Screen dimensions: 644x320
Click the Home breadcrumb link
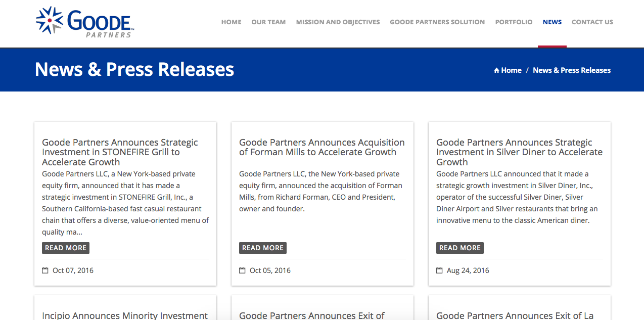pyautogui.click(x=512, y=70)
